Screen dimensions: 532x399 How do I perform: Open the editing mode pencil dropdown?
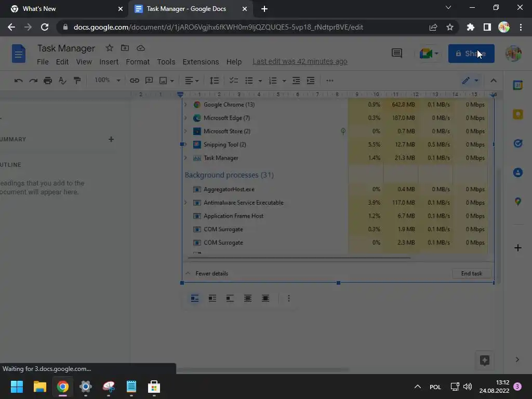click(470, 81)
